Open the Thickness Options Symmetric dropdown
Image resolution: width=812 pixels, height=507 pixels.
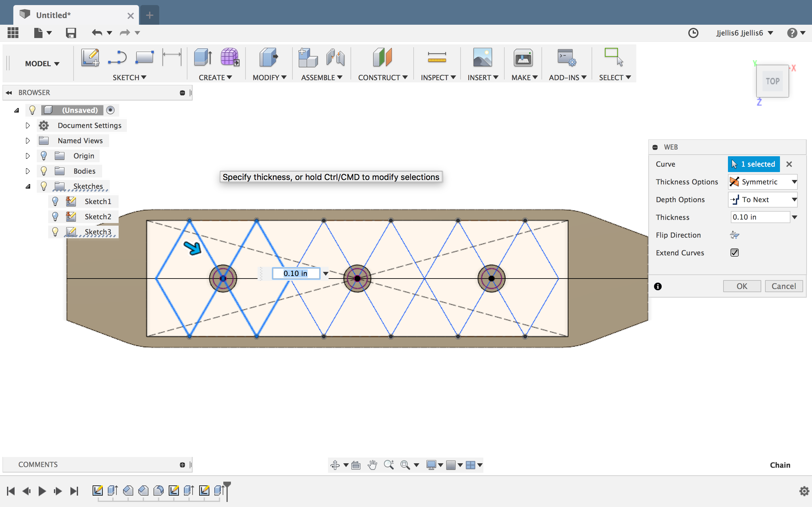(762, 182)
